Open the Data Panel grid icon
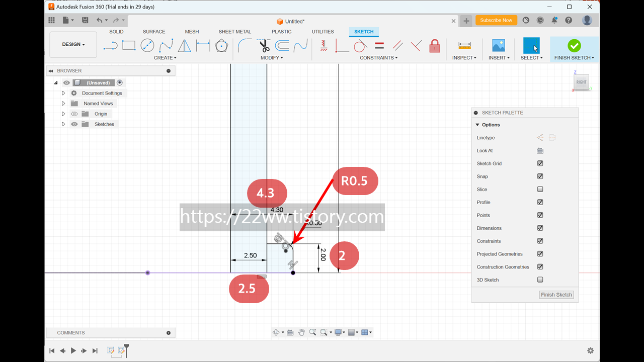Screen dimensions: 644x362 coord(51,20)
